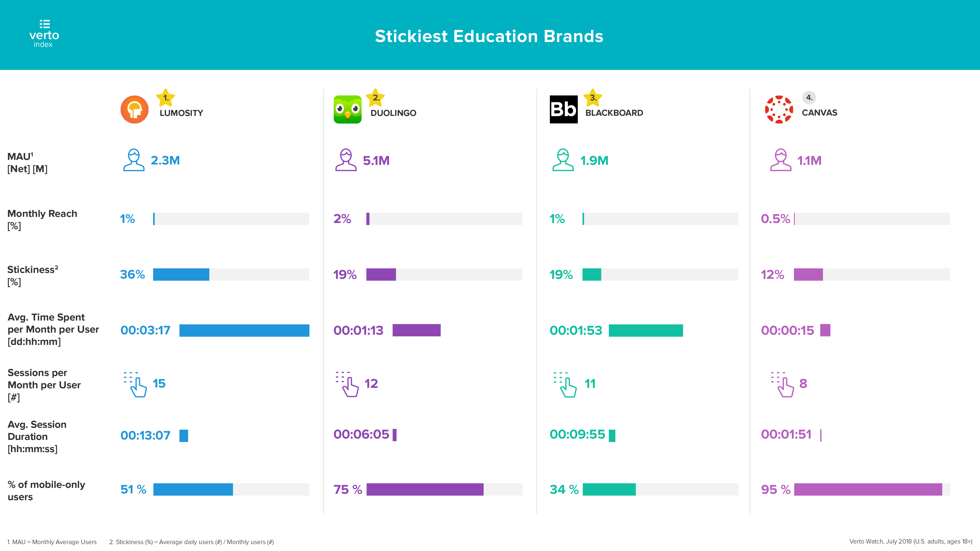The height and width of the screenshot is (551, 980).
Task: Click the gray number 4 rank badge
Action: pyautogui.click(x=809, y=98)
